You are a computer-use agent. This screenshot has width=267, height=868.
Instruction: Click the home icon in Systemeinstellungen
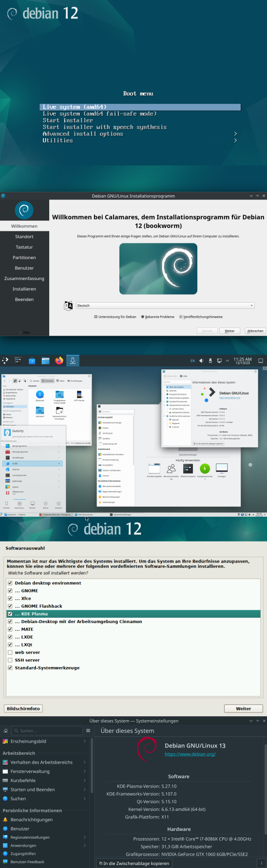pos(5,730)
